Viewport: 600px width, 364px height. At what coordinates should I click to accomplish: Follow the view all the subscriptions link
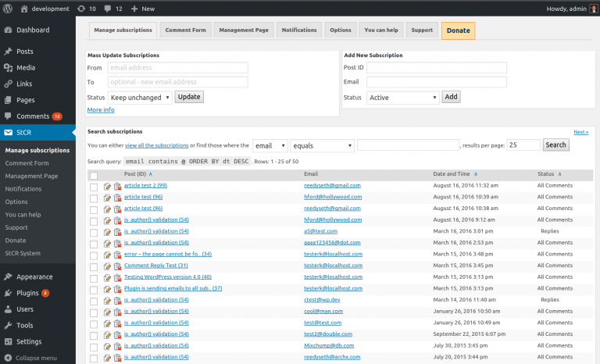(x=156, y=145)
